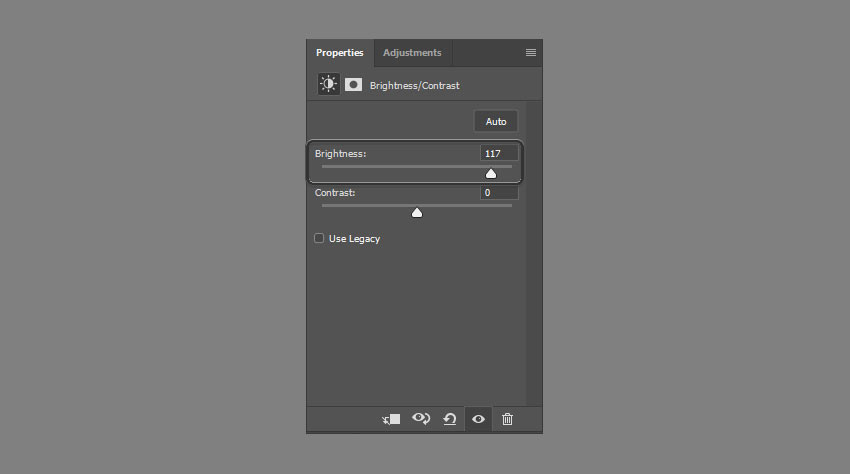The height and width of the screenshot is (474, 850).
Task: Select the layer mask icon
Action: 353,85
